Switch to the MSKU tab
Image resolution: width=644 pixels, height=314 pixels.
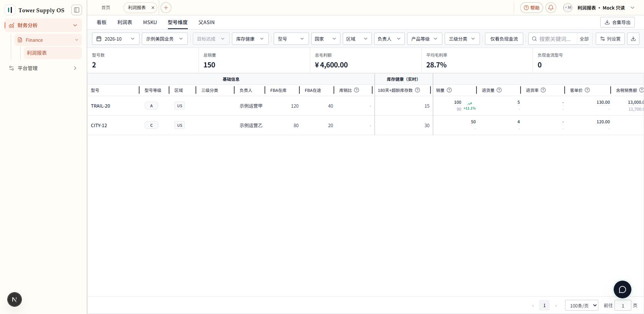click(x=150, y=22)
